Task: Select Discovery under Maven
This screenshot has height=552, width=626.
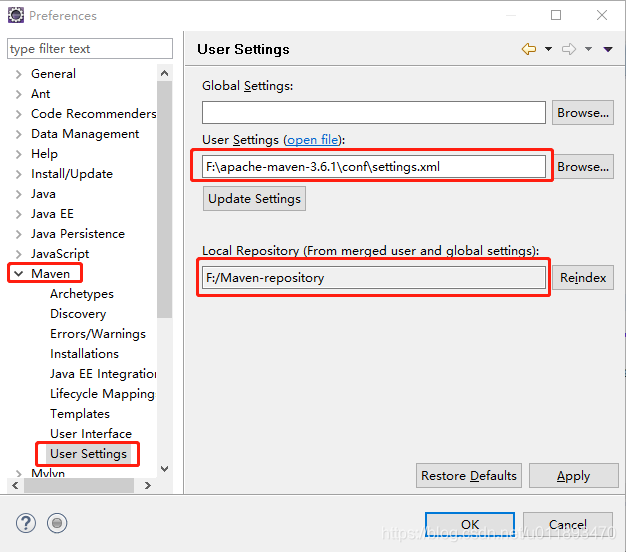Action: [x=78, y=314]
